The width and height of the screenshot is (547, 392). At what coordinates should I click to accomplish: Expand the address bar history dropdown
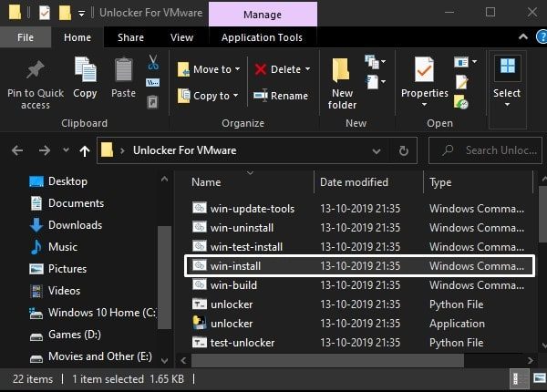376,151
